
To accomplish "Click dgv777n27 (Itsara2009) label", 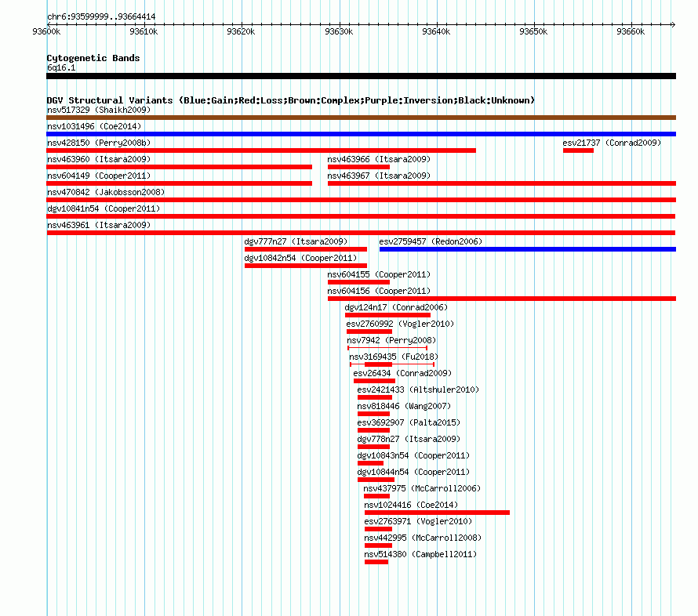I will pyautogui.click(x=296, y=241).
